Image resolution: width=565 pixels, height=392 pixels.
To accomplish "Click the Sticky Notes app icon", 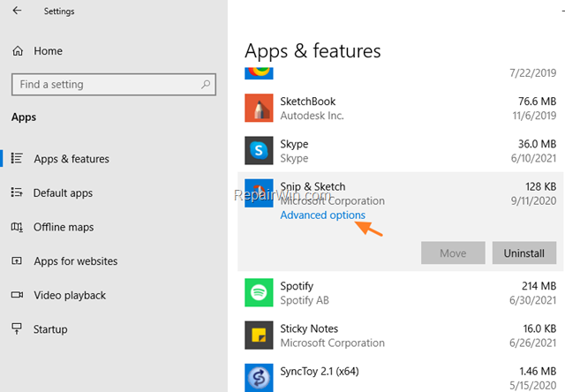I will click(259, 335).
